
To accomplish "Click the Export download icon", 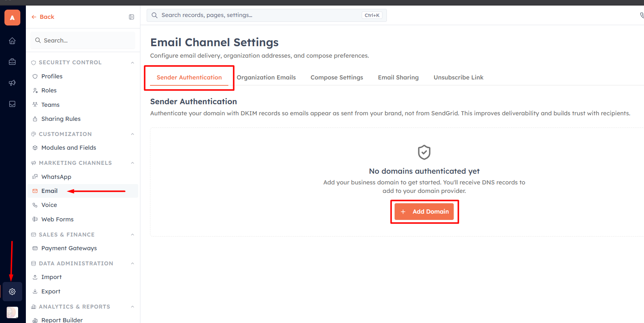I will click(35, 291).
